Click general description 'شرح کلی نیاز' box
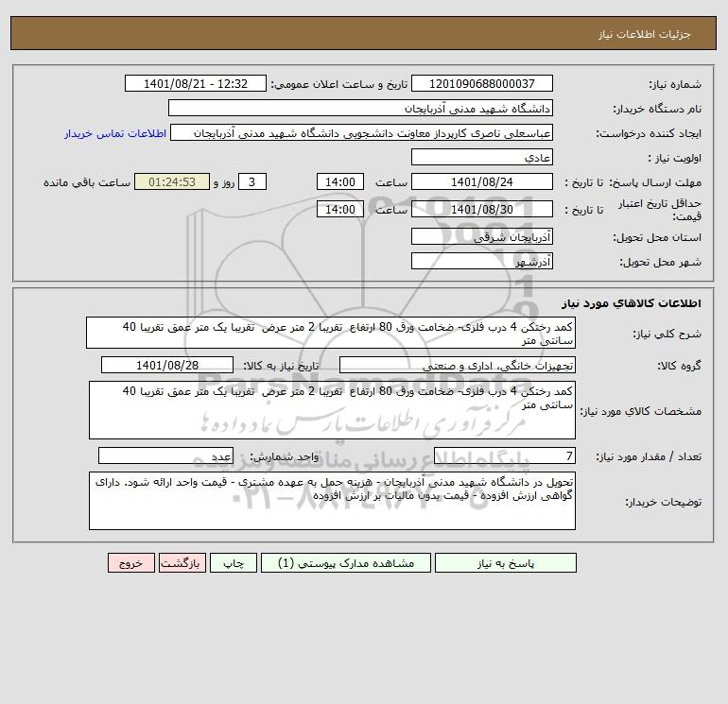 tap(331, 333)
